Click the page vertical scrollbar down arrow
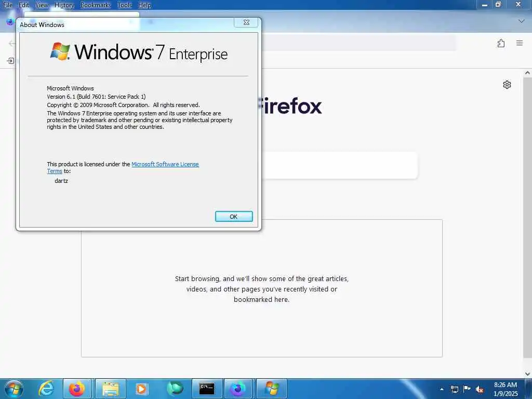The width and height of the screenshot is (532, 399). click(x=527, y=374)
